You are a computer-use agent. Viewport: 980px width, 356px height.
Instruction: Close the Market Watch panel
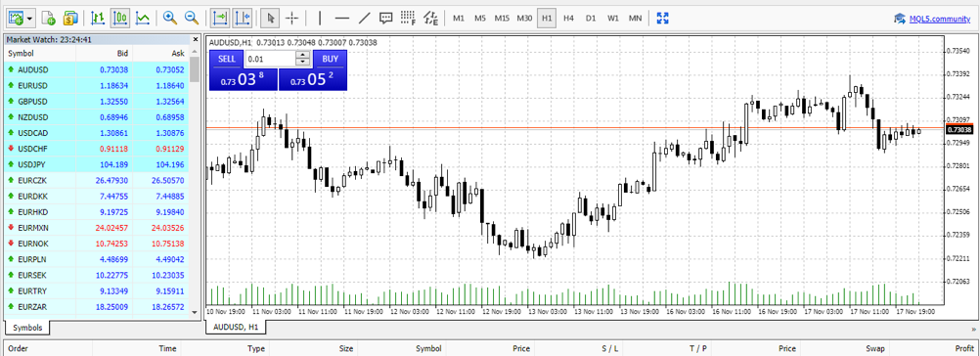click(x=195, y=39)
